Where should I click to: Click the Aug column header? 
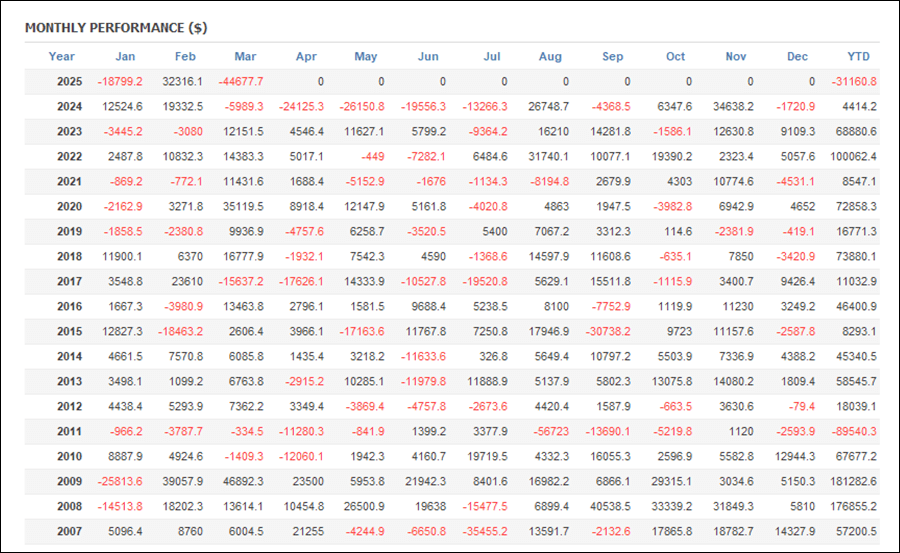tap(550, 56)
